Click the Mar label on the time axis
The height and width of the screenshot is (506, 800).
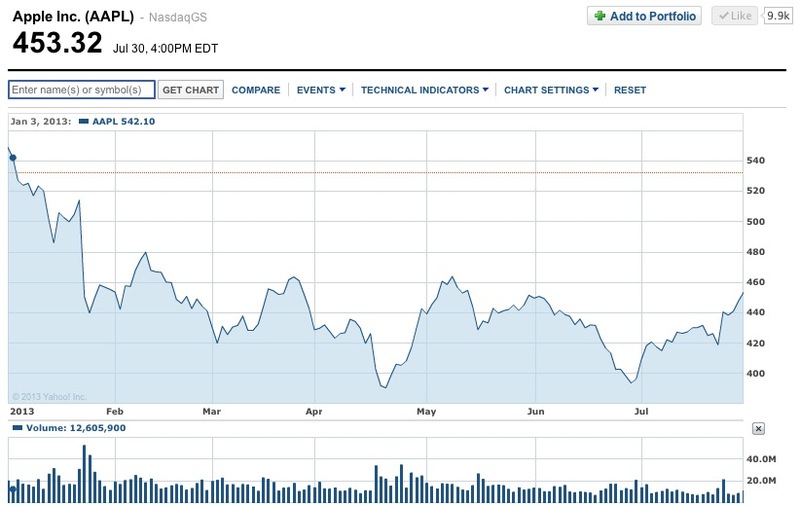[x=212, y=411]
